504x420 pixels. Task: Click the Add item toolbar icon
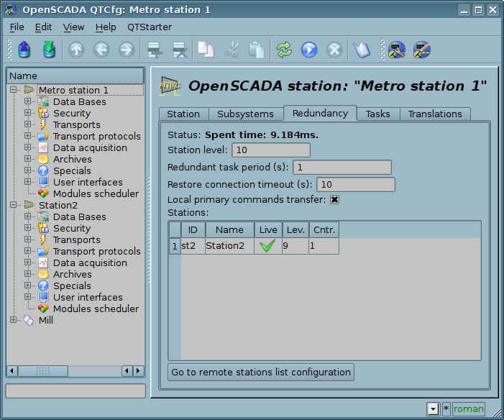(155, 50)
